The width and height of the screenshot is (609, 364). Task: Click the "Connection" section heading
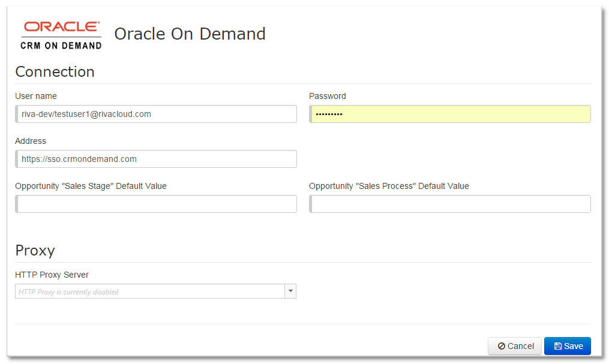pyautogui.click(x=55, y=71)
